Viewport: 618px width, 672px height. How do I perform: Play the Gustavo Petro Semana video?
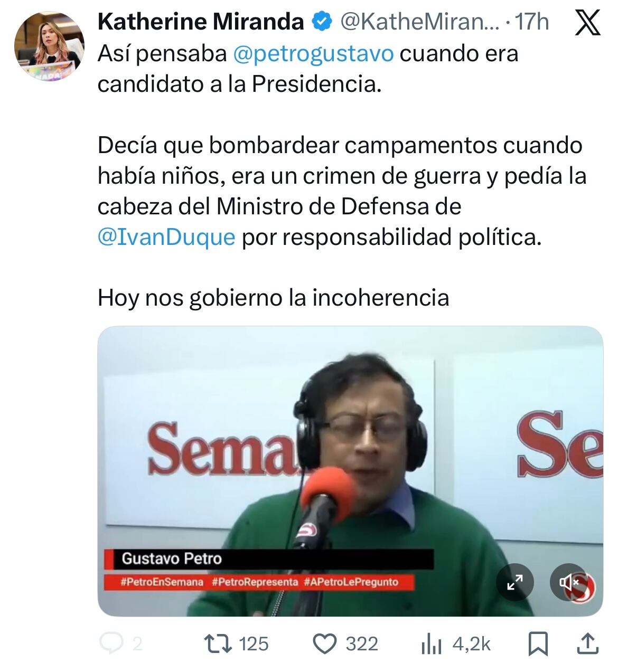[x=350, y=471]
